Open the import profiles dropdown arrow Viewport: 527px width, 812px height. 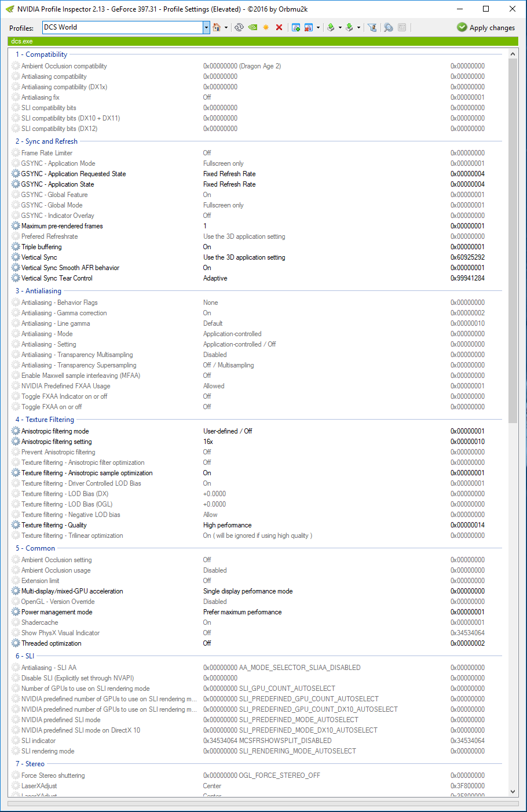click(358, 27)
